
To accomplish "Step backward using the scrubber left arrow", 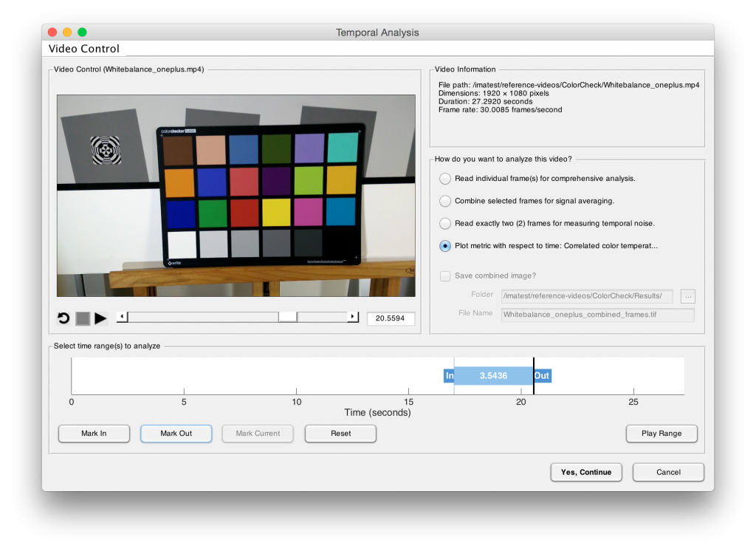I will [120, 316].
